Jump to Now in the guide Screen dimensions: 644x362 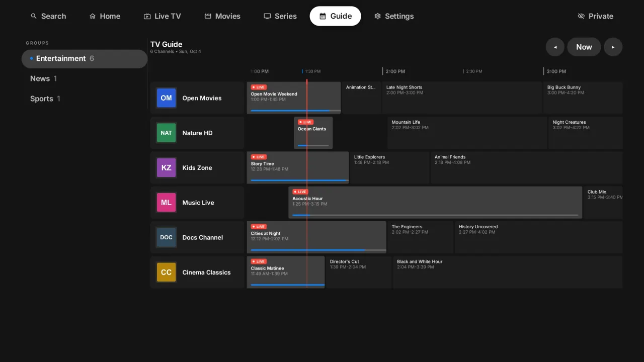pyautogui.click(x=584, y=47)
